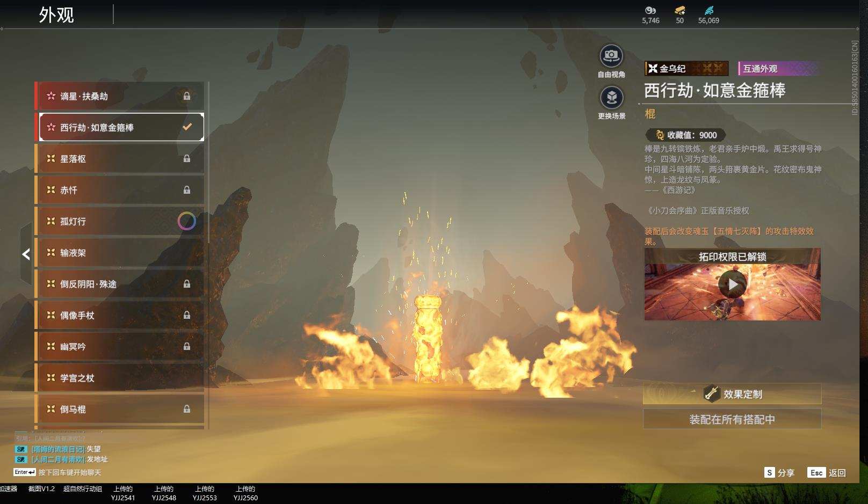Screen dimensions: 868x504
Task: Click the 拓印权限已解锁 banner text
Action: 732,257
